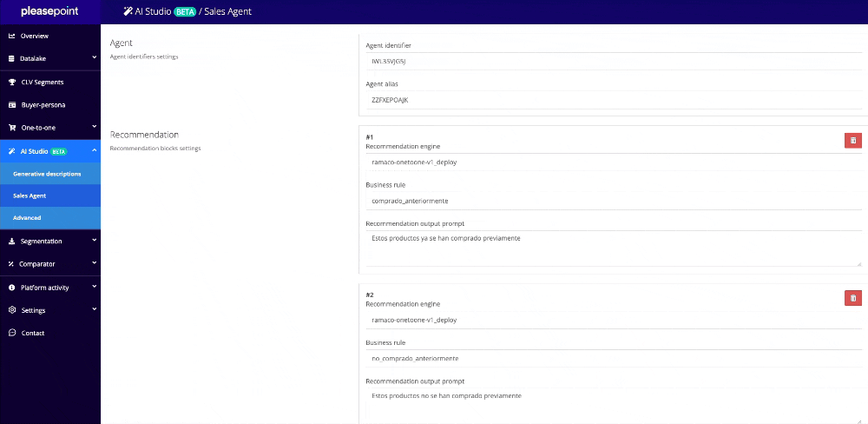Image resolution: width=868 pixels, height=424 pixels.
Task: Click the pleasepoint logo
Action: tap(49, 12)
